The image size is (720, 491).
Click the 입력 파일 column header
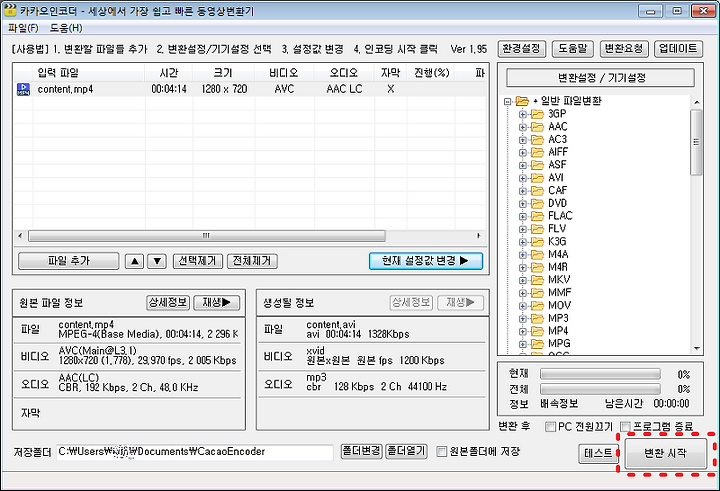pyautogui.click(x=89, y=73)
